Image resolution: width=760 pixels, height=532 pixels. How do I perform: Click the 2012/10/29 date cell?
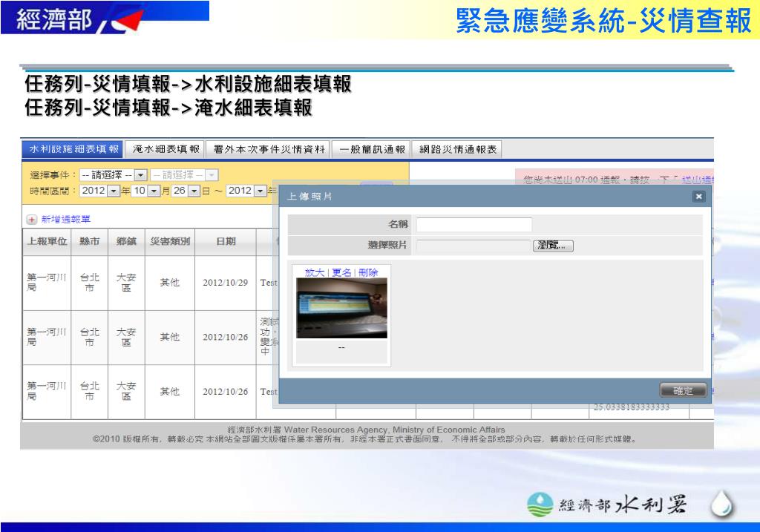pyautogui.click(x=226, y=283)
